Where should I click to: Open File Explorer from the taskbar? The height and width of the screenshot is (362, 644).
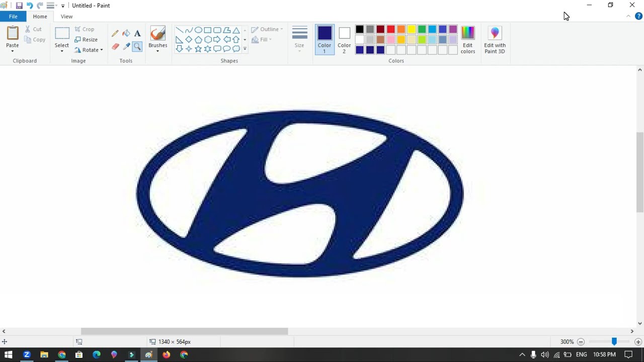tap(44, 354)
